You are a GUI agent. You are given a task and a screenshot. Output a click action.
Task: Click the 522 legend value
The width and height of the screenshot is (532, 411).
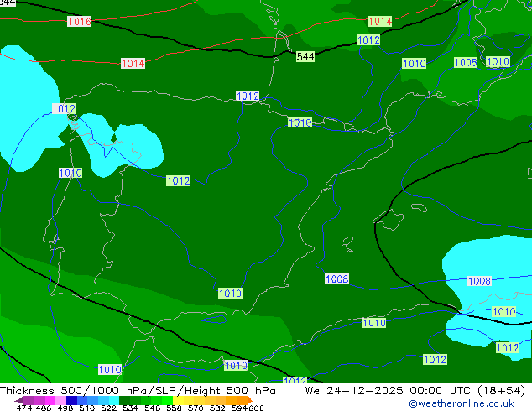pyautogui.click(x=108, y=408)
